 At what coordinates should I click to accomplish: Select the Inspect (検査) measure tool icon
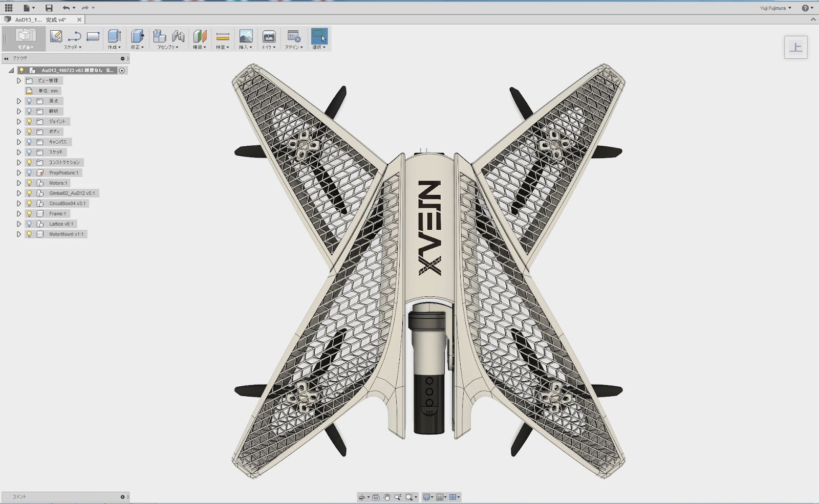[x=222, y=36]
